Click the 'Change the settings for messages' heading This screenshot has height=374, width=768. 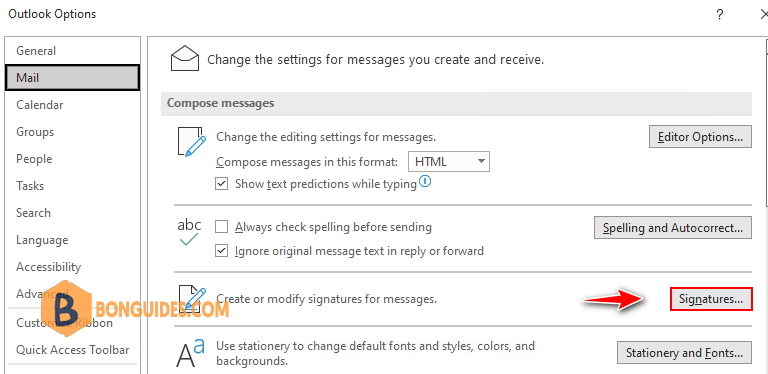[376, 60]
